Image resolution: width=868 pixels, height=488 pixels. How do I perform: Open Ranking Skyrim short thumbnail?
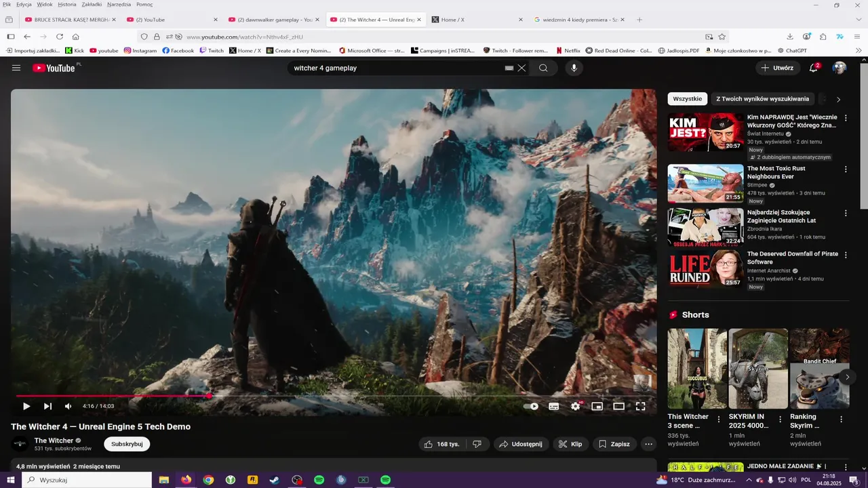click(x=819, y=369)
